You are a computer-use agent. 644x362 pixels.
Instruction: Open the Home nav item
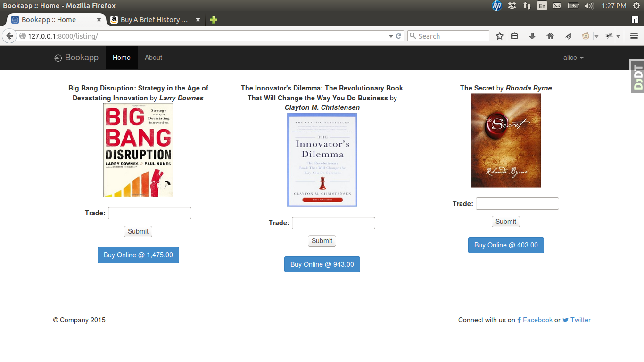(122, 58)
